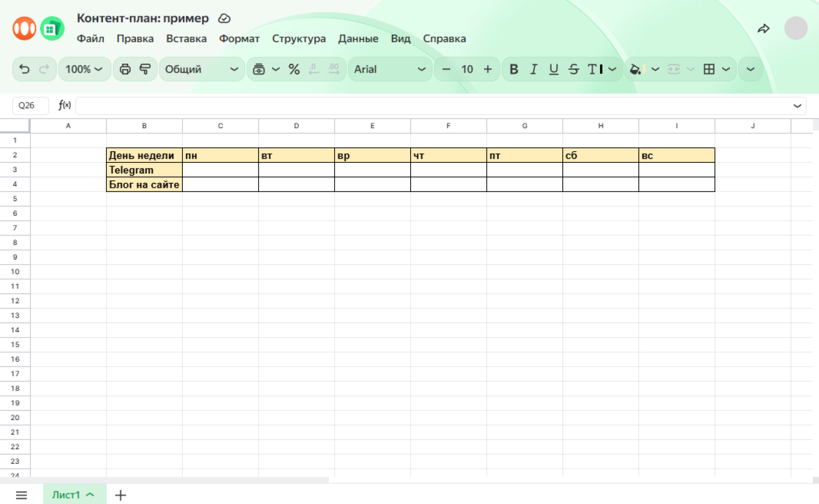Open the Файл menu

click(91, 39)
